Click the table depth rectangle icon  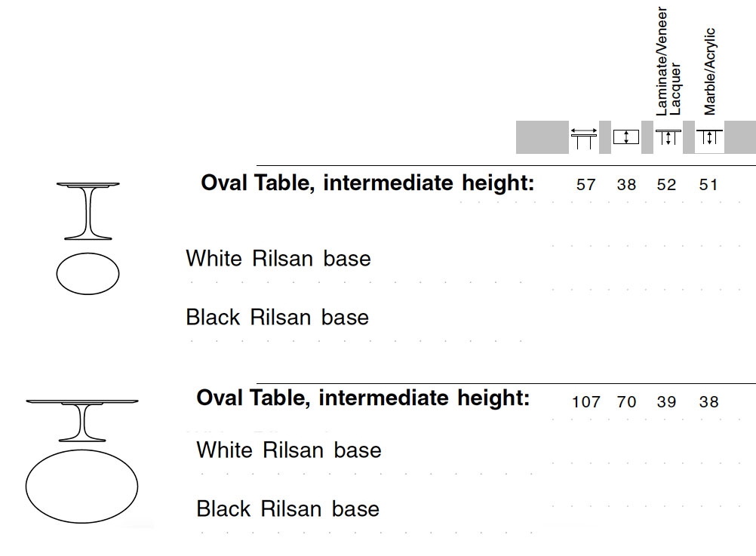625,137
